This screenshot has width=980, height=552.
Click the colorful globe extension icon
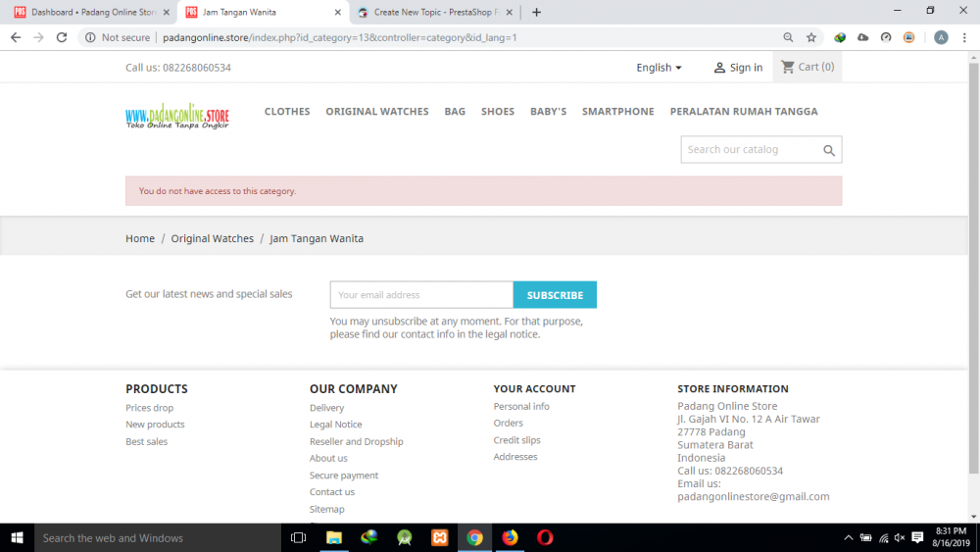pos(840,37)
